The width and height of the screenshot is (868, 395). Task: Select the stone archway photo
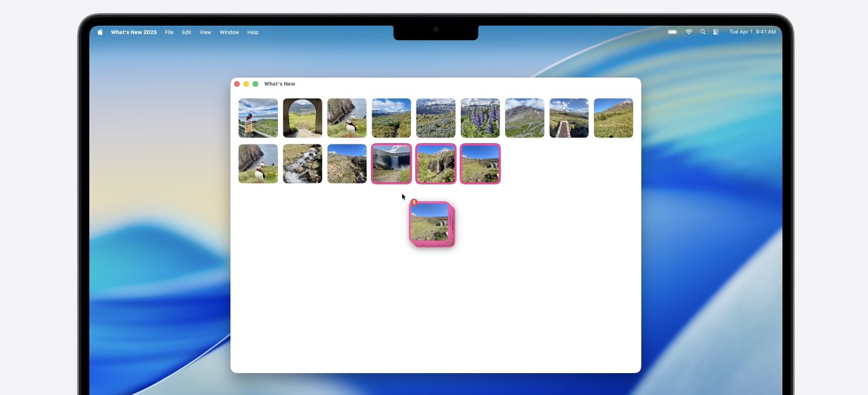pyautogui.click(x=302, y=117)
